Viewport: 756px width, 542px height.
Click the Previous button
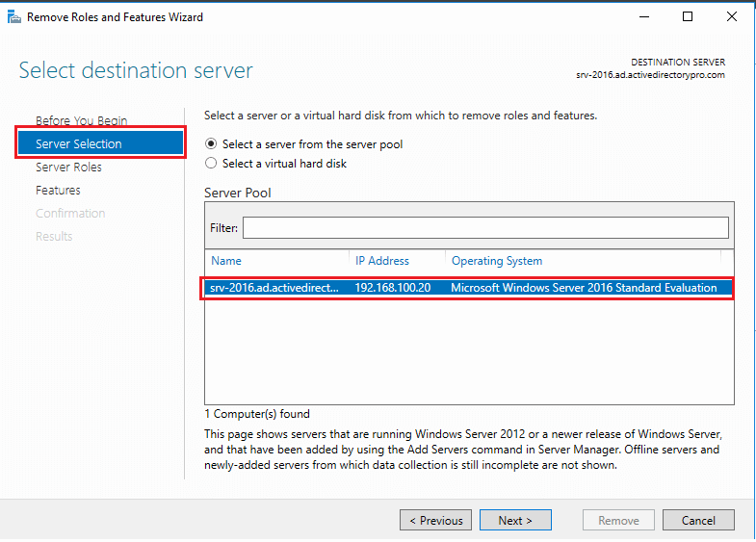(436, 520)
